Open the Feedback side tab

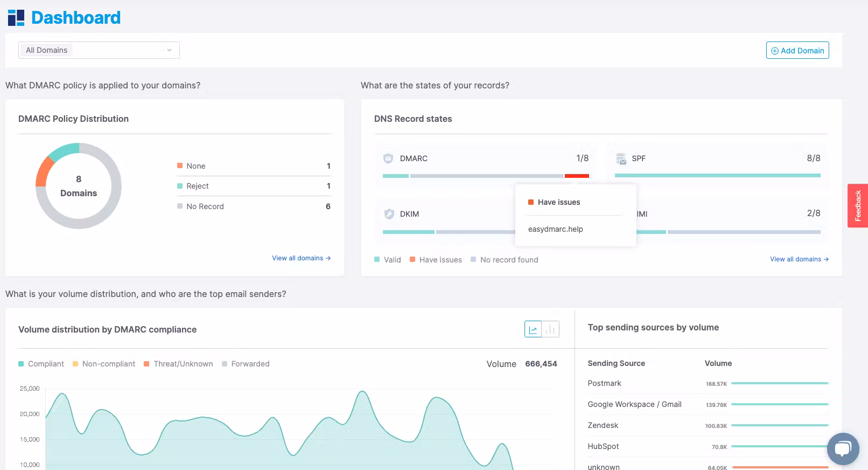click(x=858, y=206)
